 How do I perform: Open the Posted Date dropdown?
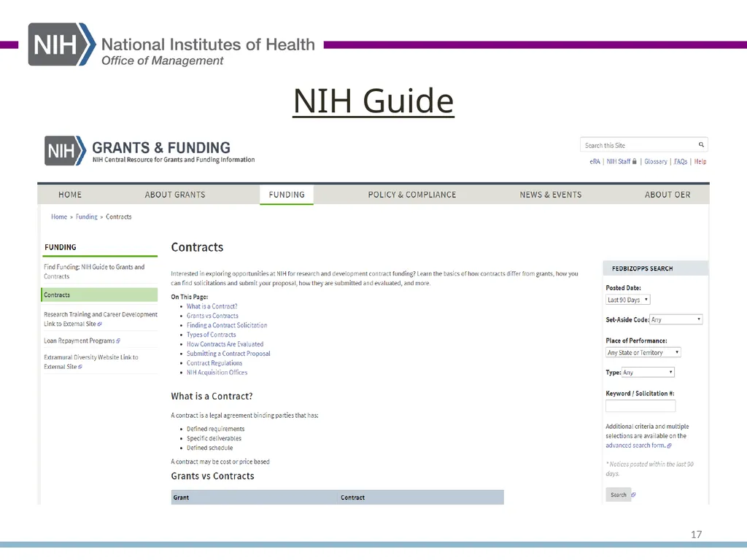tap(628, 300)
